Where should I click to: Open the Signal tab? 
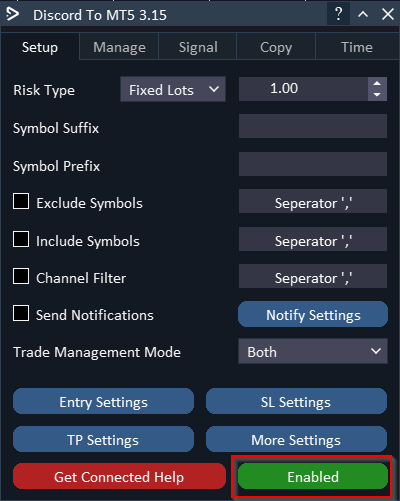(198, 47)
